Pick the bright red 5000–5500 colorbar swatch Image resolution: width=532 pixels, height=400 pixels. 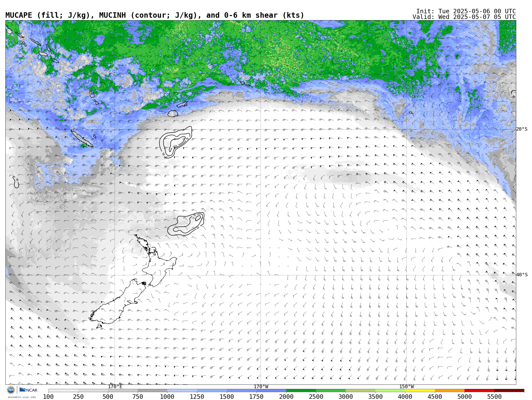pyautogui.click(x=479, y=391)
